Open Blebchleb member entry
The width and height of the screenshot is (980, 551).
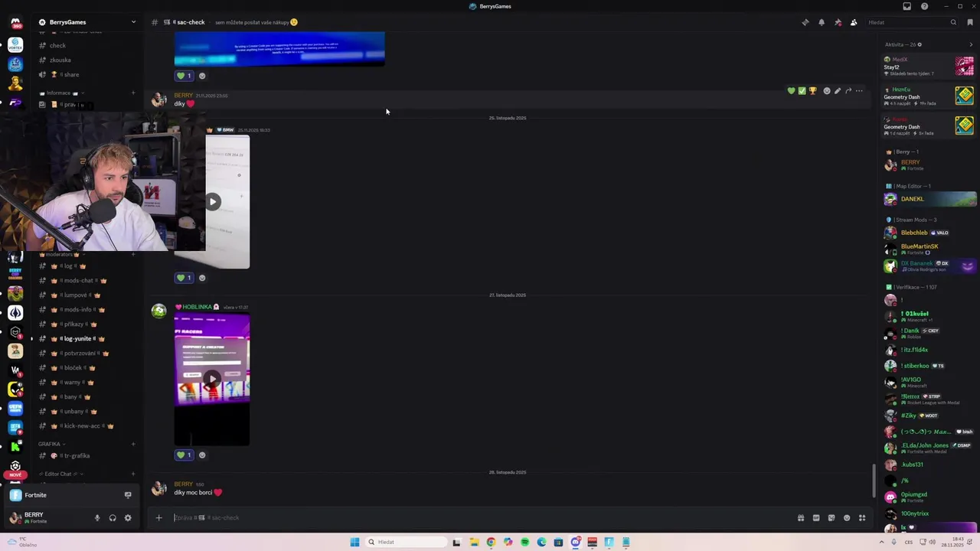929,233
